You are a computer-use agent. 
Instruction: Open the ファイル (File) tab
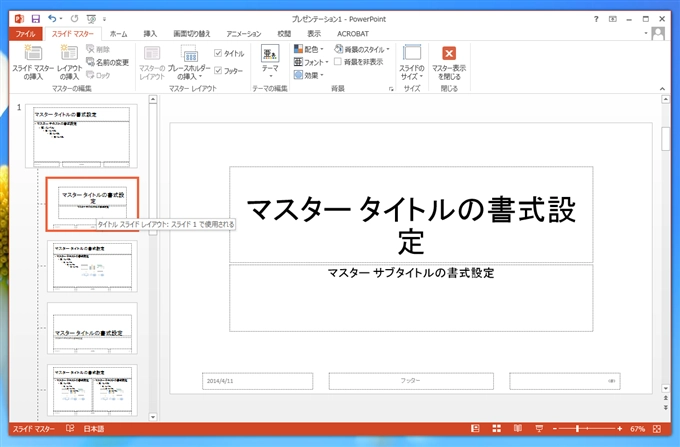25,33
